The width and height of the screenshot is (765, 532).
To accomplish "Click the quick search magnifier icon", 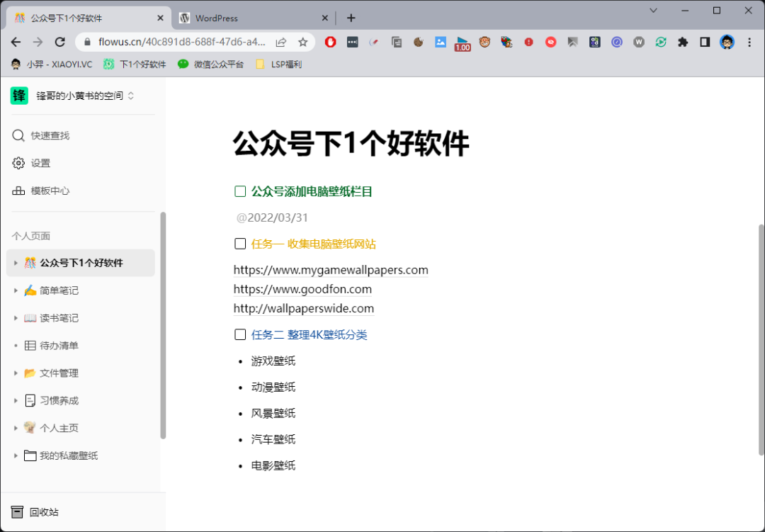I will (18, 135).
